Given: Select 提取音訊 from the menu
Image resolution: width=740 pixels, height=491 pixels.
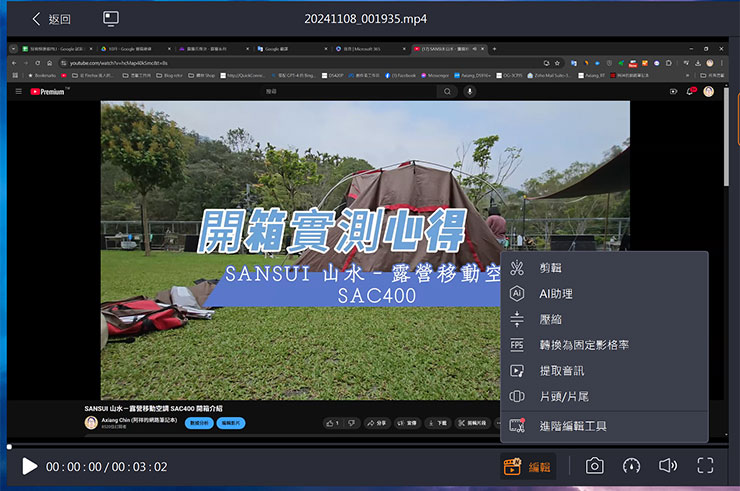Looking at the screenshot, I should click(x=604, y=371).
